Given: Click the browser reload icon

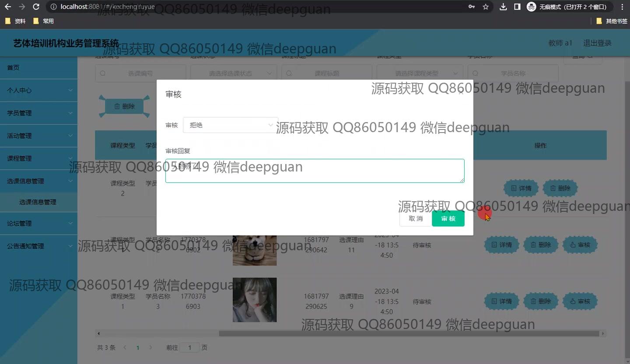Looking at the screenshot, I should [x=36, y=7].
